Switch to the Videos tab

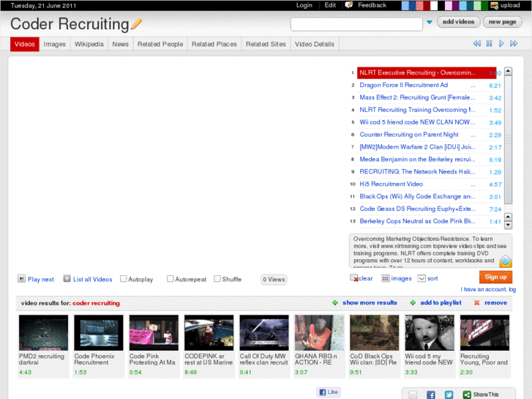tap(24, 44)
